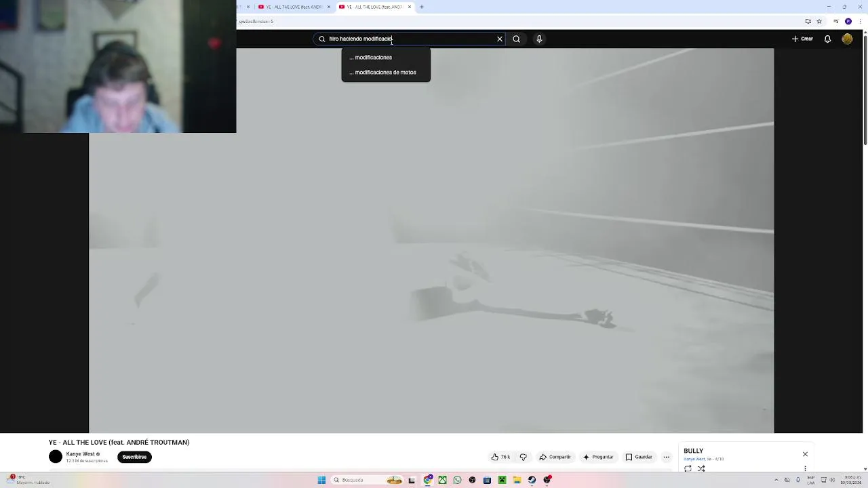The height and width of the screenshot is (488, 868).
Task: Open the Crear upload menu
Action: click(802, 39)
